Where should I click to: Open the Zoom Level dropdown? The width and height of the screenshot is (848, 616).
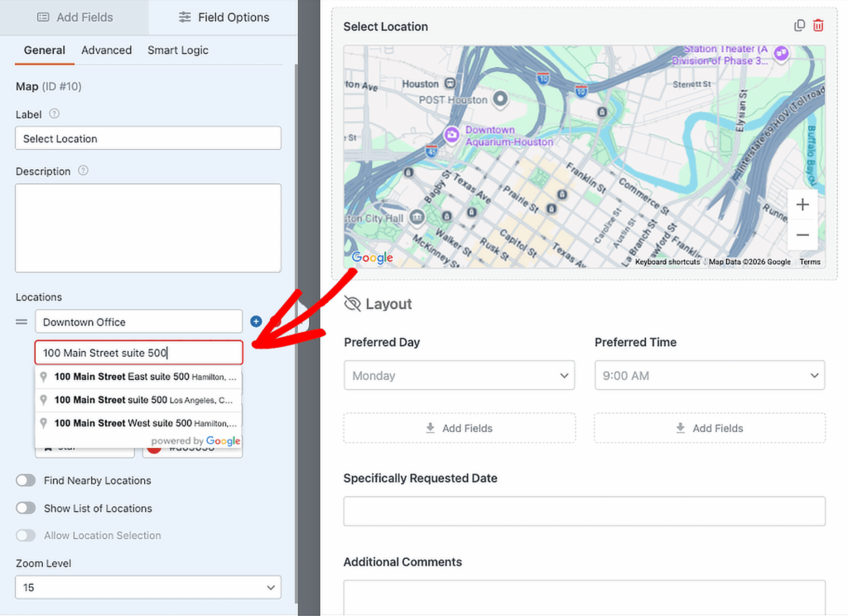147,587
